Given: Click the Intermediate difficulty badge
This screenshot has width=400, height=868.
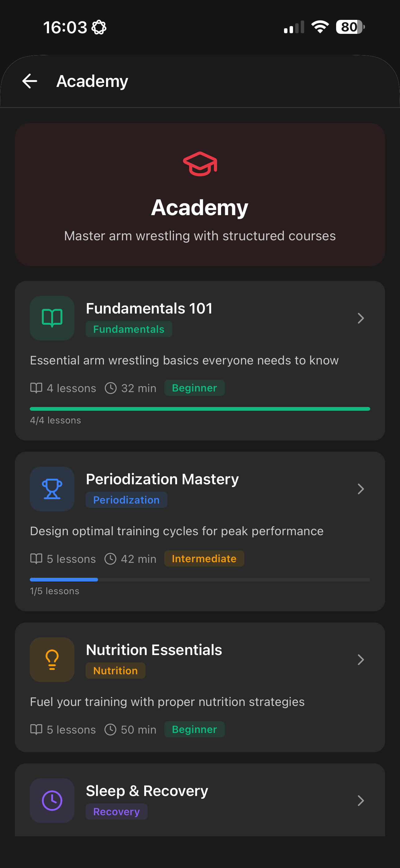Looking at the screenshot, I should 204,559.
